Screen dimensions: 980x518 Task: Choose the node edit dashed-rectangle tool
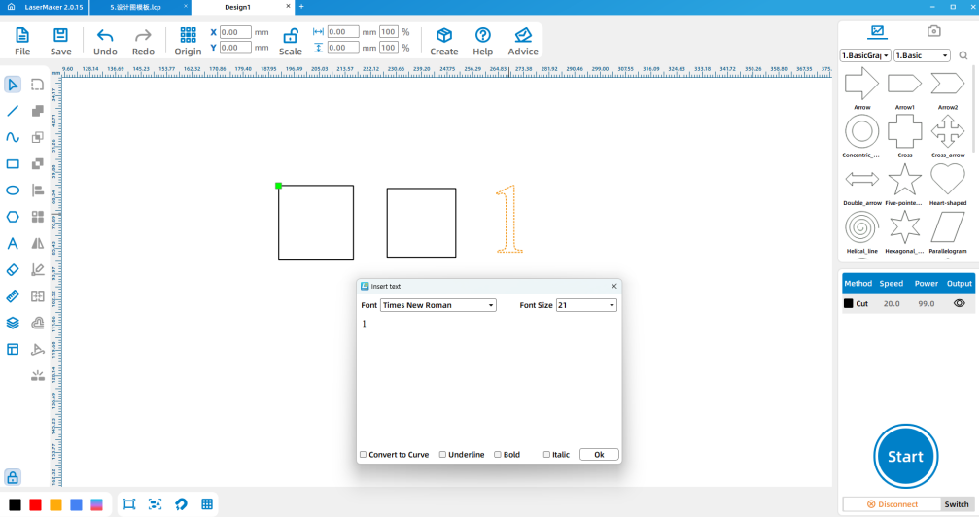38,85
